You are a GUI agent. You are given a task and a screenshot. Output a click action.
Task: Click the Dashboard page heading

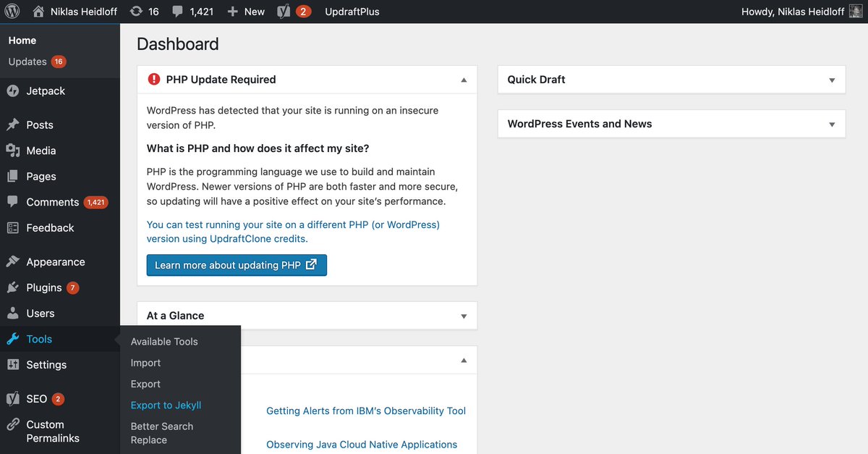(178, 44)
